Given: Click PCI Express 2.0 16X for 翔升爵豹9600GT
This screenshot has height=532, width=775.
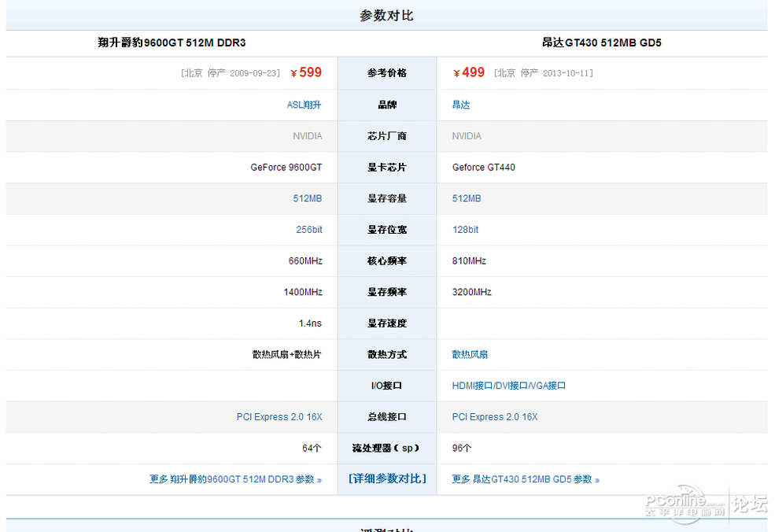Looking at the screenshot, I should click(279, 417).
